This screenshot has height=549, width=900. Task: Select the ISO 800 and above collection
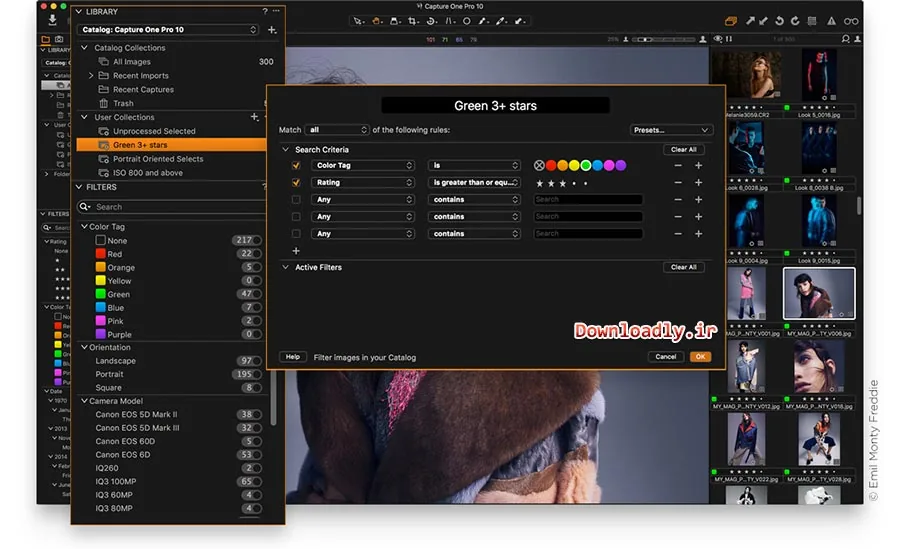pos(148,173)
